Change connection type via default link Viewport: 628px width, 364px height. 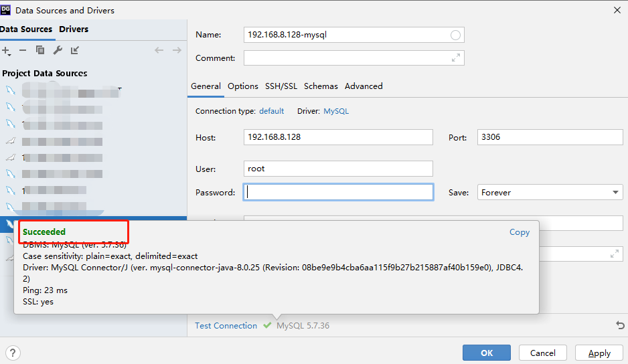(272, 111)
